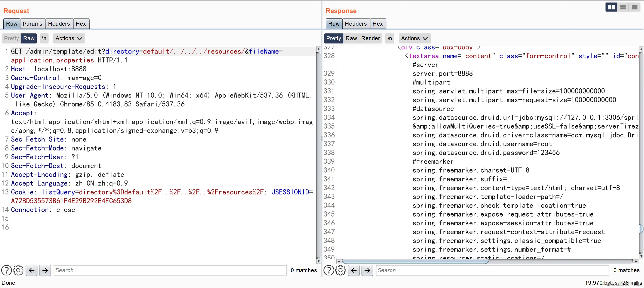Click the Request next match arrow

45,270
